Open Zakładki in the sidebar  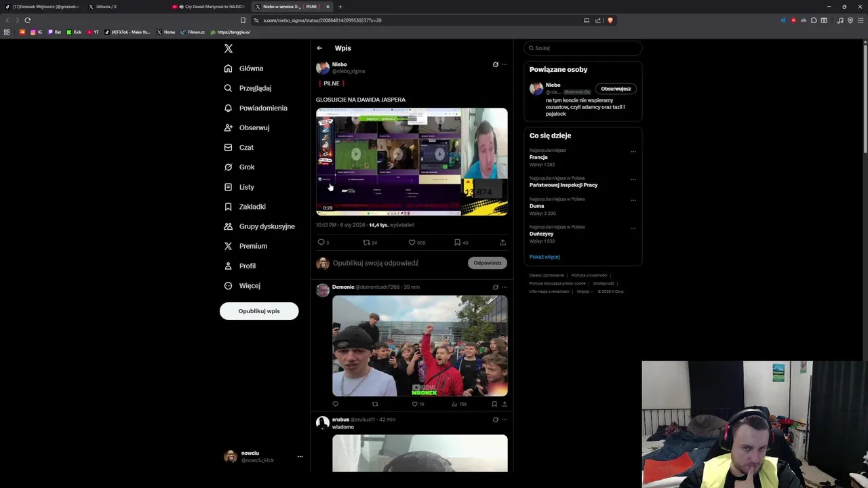245,207
